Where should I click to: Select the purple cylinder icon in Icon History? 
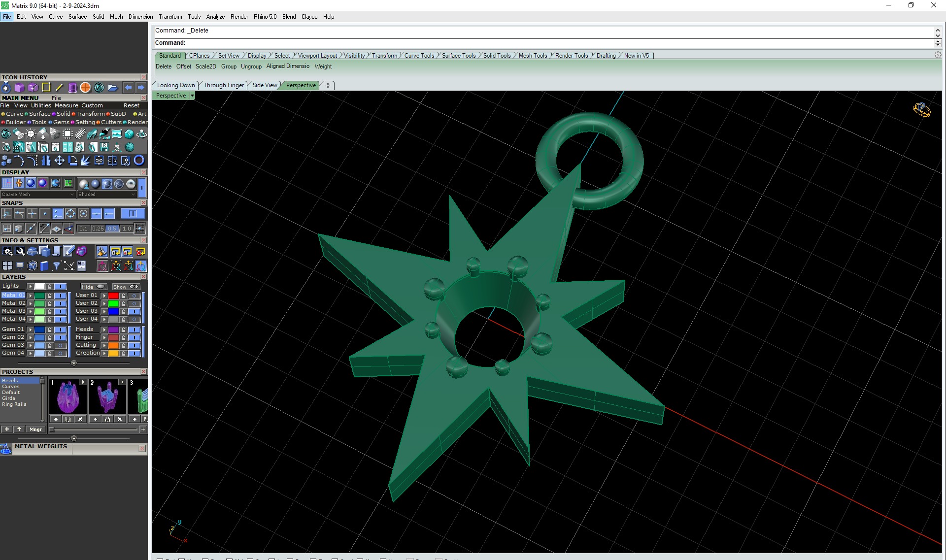click(x=72, y=88)
